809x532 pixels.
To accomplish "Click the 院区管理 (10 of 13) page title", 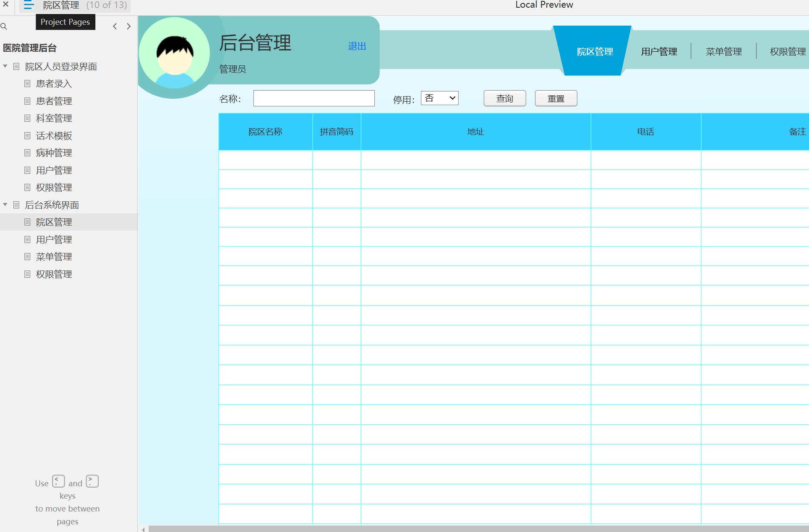I will (85, 5).
